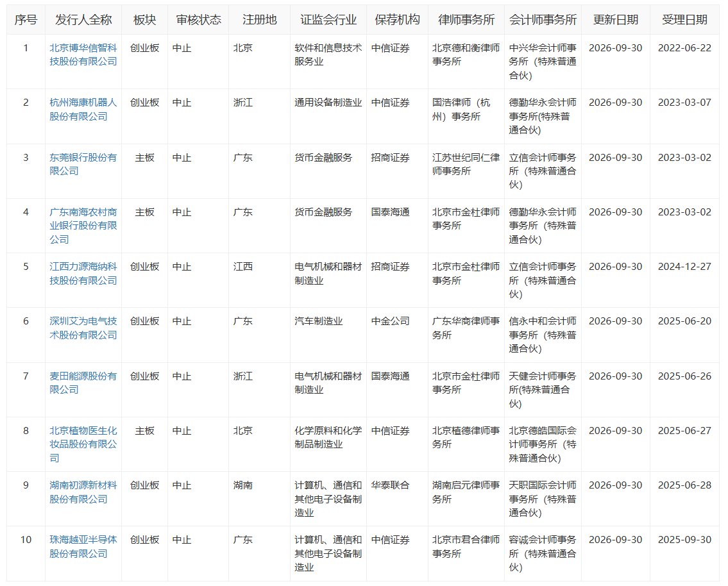Select the 华泰联合 sponsor cell
Viewport: 728px width, 586px height.
click(x=390, y=485)
